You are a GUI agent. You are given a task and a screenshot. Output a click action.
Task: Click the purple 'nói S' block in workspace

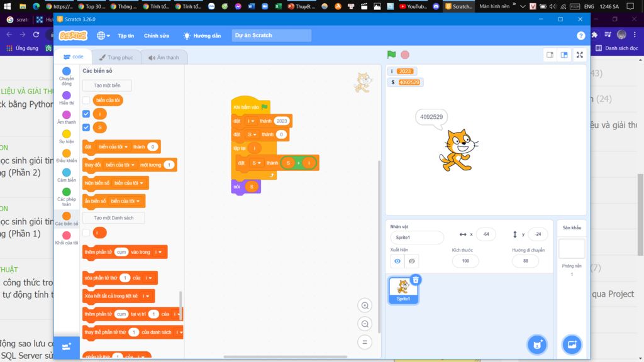click(246, 187)
